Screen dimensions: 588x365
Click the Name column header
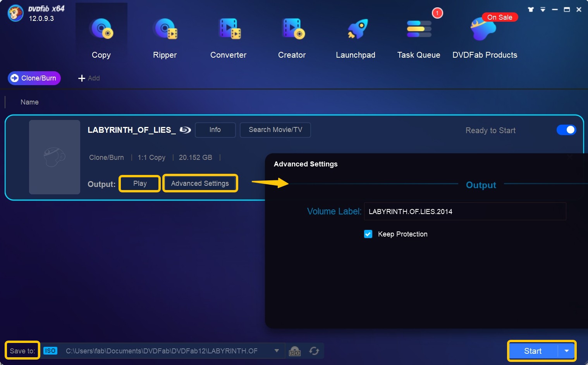point(29,102)
